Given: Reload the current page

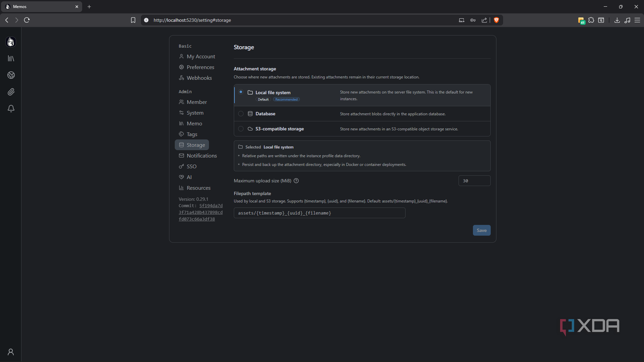Looking at the screenshot, I should [27, 20].
